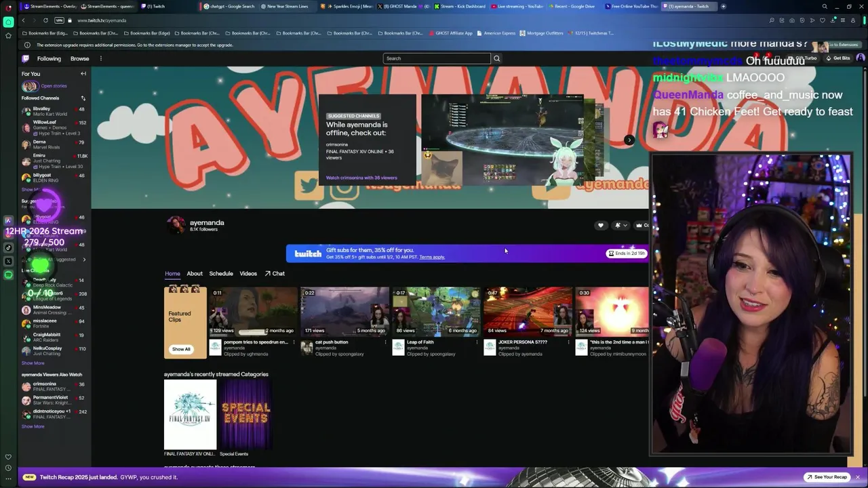Open American Express bookmark
The width and height of the screenshot is (868, 488).
496,33
